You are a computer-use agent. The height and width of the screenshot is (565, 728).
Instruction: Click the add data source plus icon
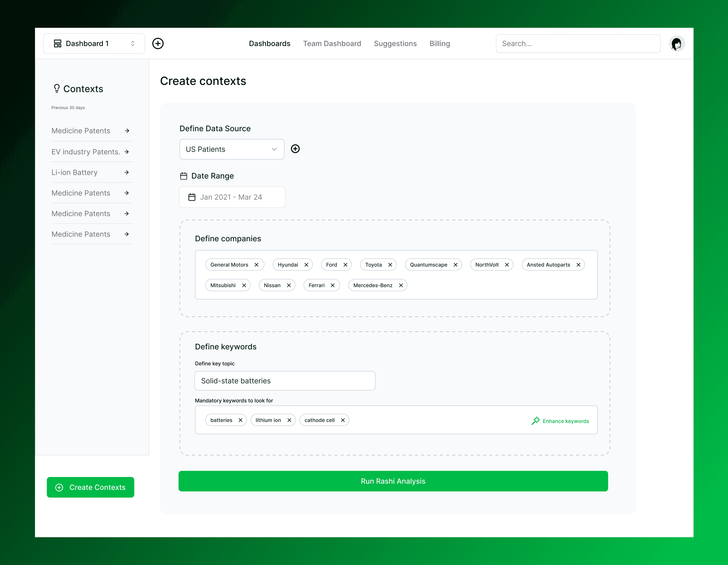[x=295, y=149]
